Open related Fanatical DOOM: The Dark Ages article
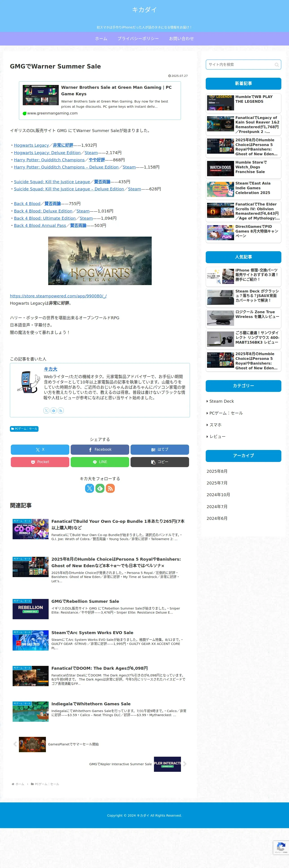 [100, 676]
